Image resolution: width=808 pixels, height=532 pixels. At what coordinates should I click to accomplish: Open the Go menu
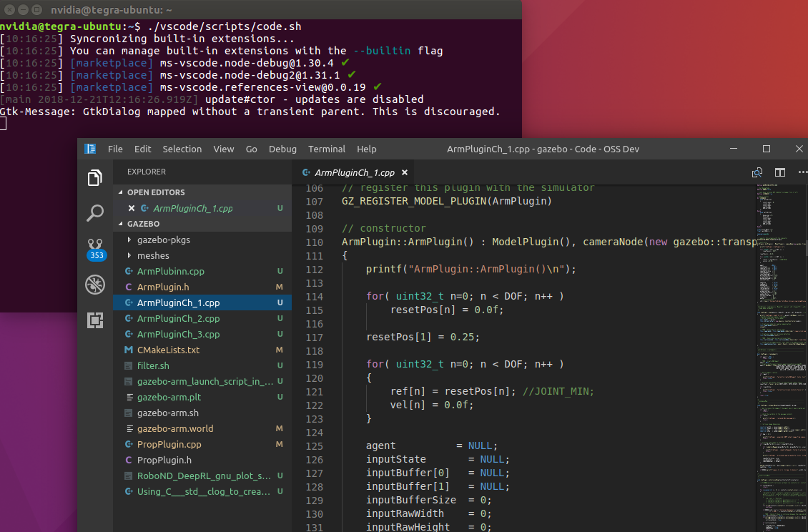point(252,149)
